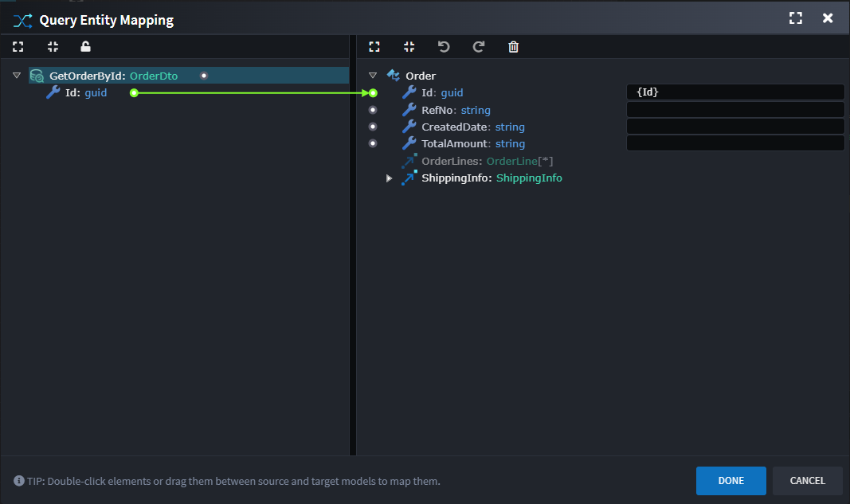Viewport: 850px width, 504px height.
Task: Undo the last mapping change
Action: coord(444,47)
